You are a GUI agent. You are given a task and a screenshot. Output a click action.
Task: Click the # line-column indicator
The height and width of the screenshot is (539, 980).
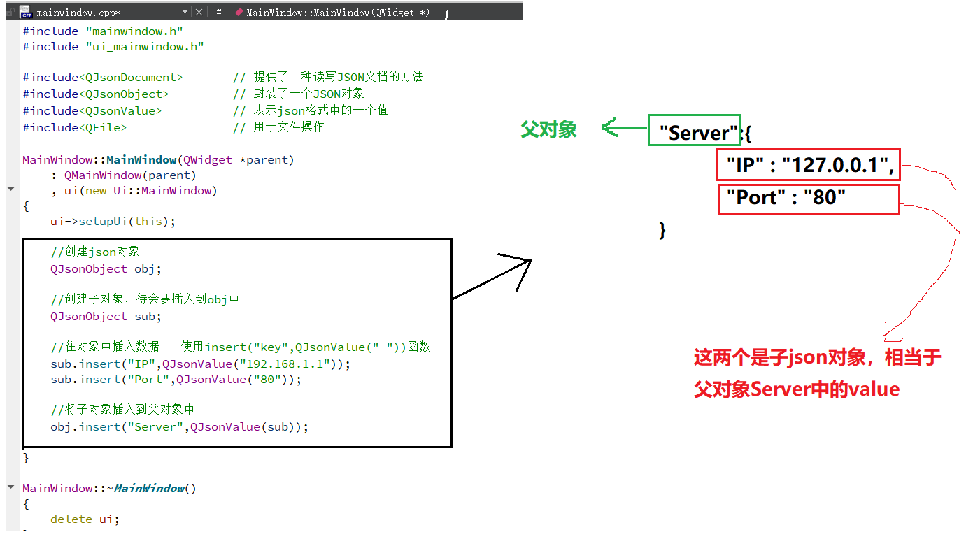(219, 13)
